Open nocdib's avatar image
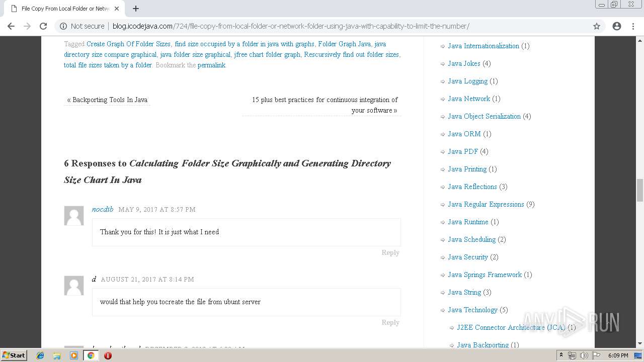 pos(74,216)
